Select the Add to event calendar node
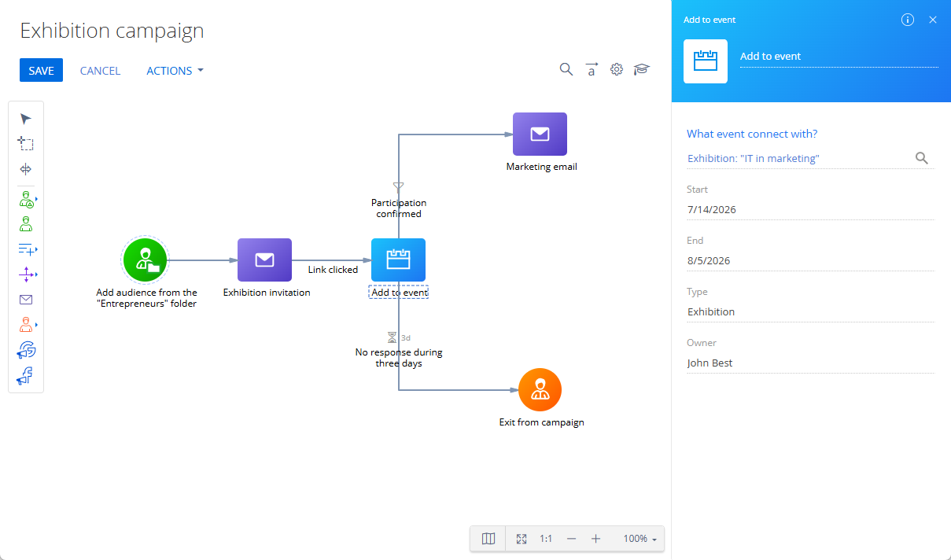This screenshot has height=560, width=951. [x=398, y=260]
